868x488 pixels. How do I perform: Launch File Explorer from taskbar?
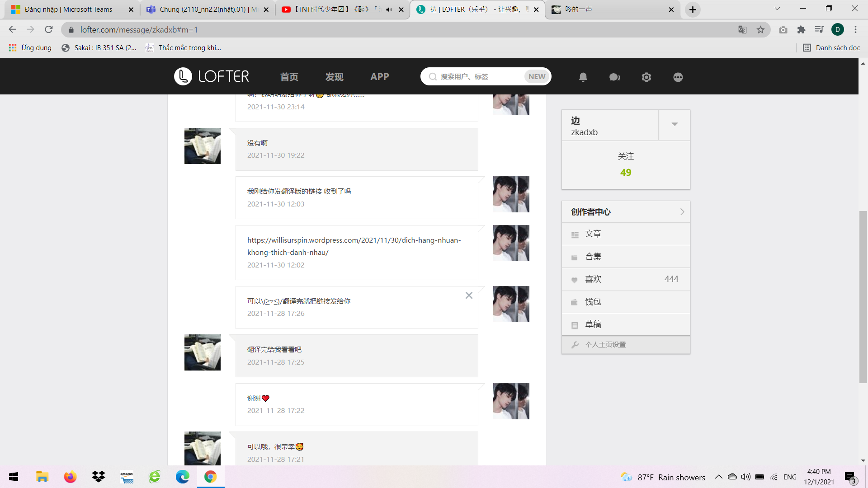42,477
